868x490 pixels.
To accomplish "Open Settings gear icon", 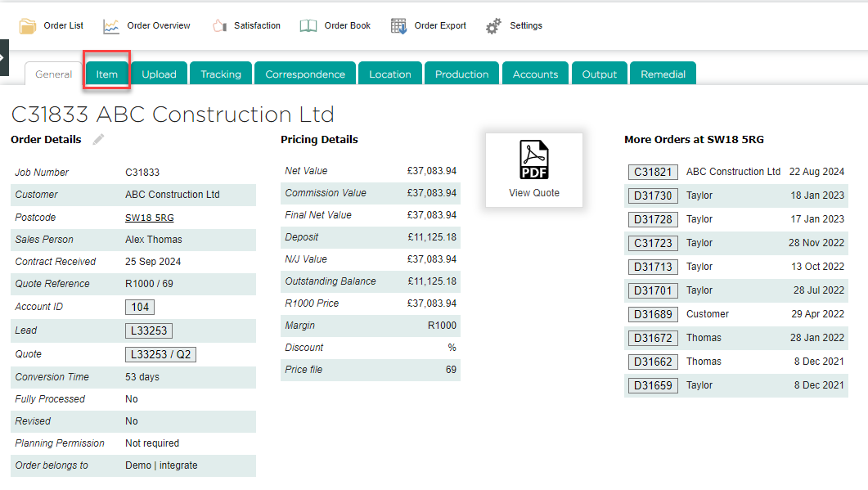I will pos(493,26).
